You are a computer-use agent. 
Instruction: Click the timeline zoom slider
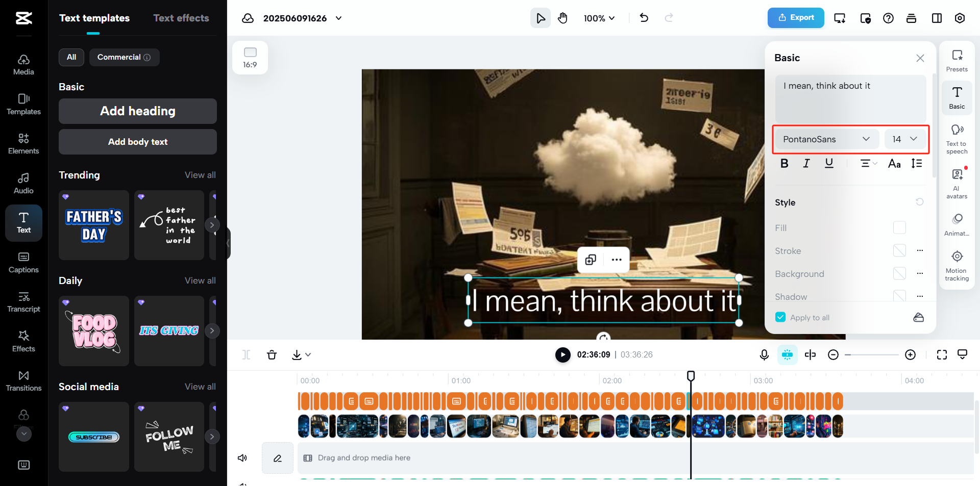[871, 354]
